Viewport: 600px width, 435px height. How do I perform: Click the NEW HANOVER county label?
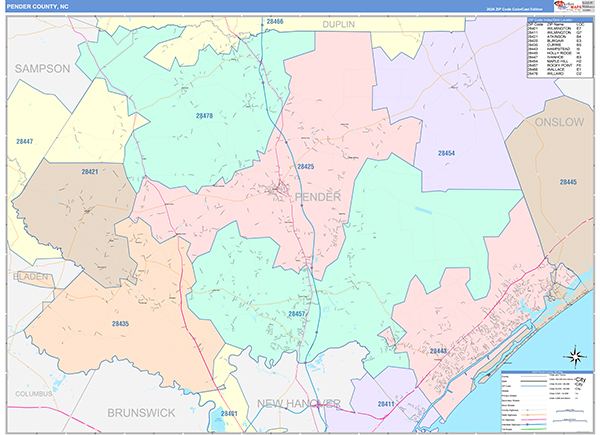pos(299,404)
